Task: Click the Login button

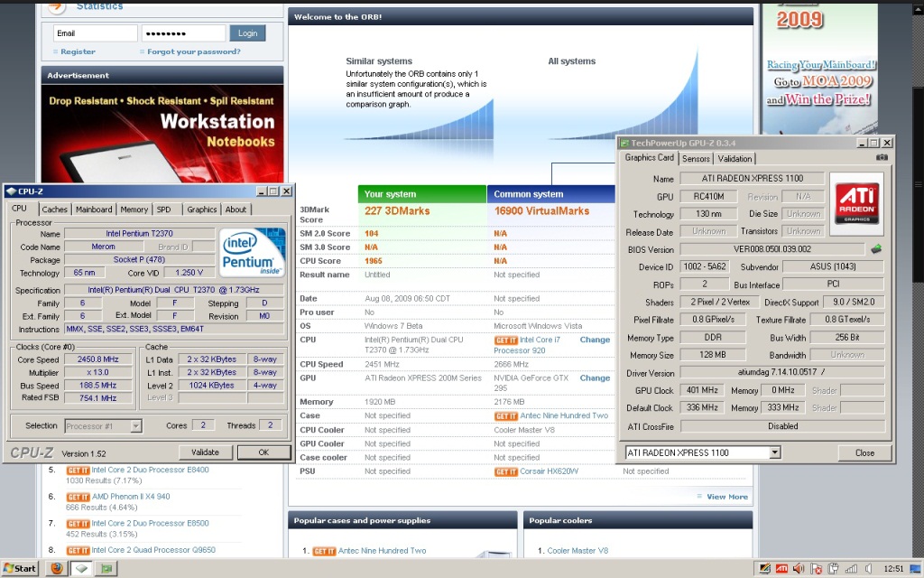Action: click(247, 33)
